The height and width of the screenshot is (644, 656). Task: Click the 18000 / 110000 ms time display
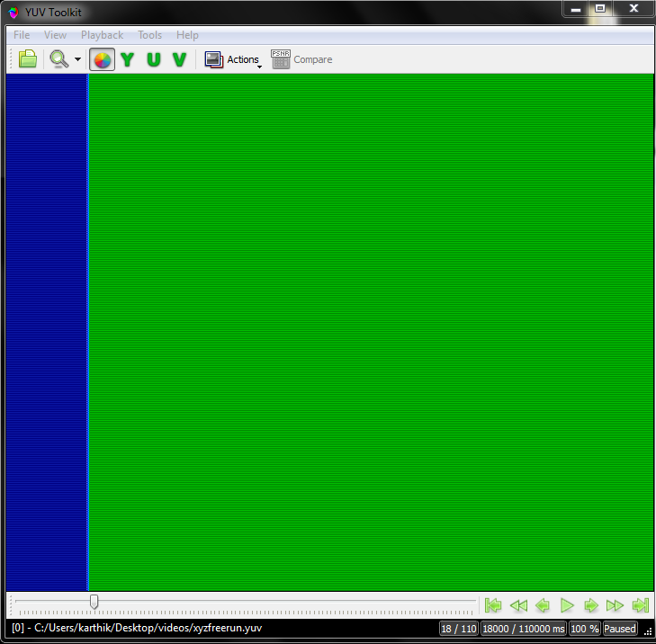[524, 629]
